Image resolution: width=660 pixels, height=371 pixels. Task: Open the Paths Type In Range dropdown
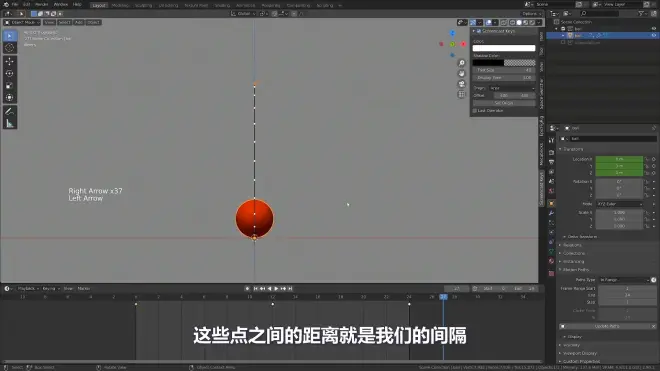click(624, 280)
